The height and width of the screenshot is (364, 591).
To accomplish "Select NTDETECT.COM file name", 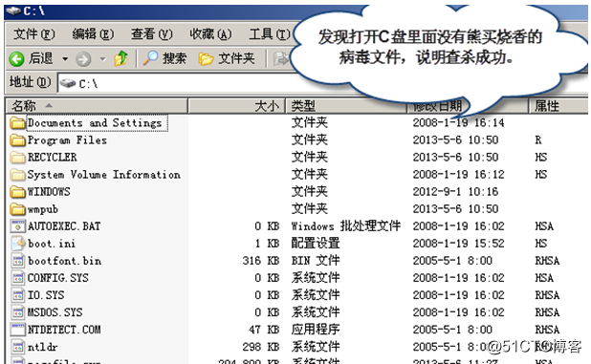I will click(x=64, y=330).
